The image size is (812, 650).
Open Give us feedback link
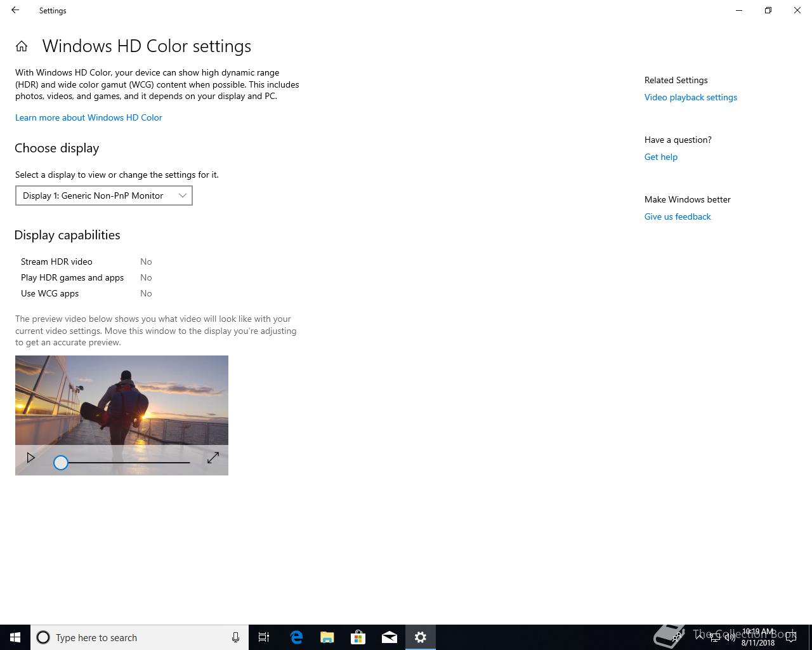pos(678,216)
